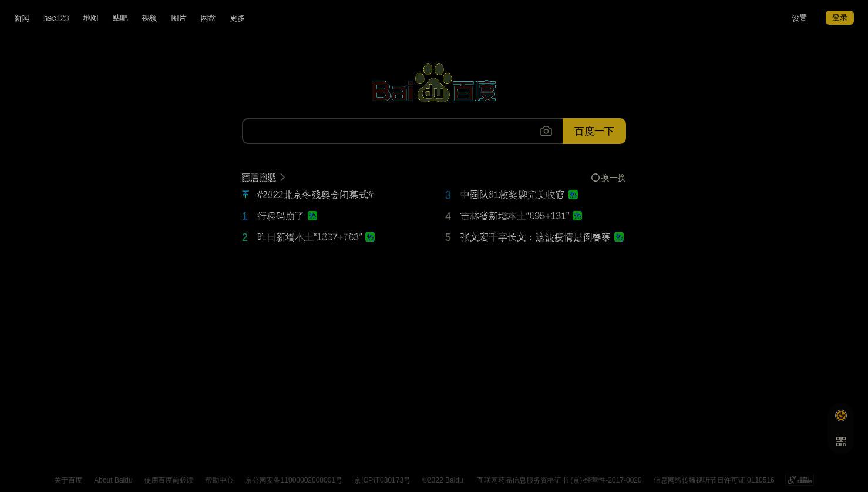Open 地图 in top navigation

pos(90,18)
